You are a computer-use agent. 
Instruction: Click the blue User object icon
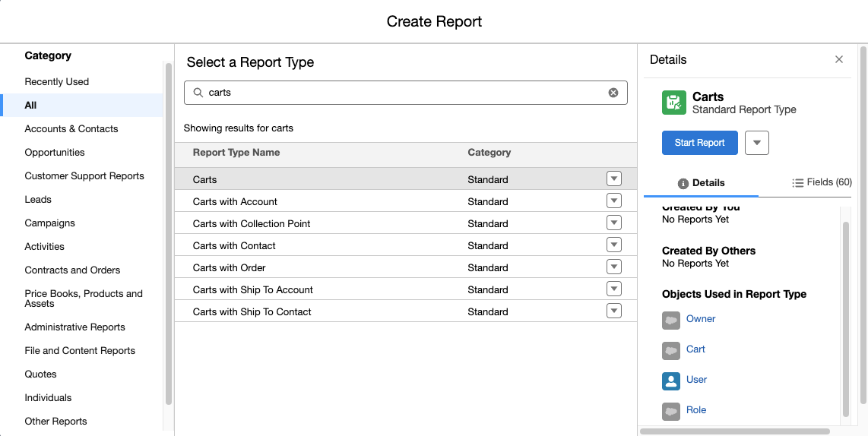[x=671, y=381]
